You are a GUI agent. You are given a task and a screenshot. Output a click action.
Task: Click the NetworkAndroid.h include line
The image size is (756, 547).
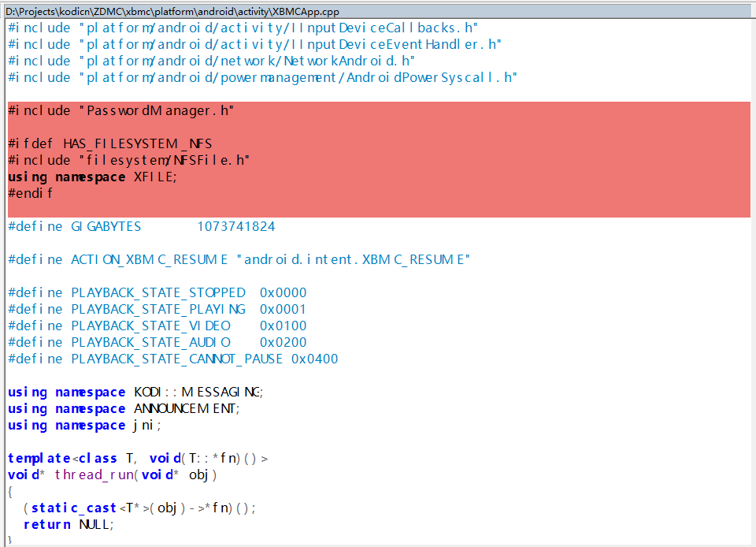(x=212, y=61)
